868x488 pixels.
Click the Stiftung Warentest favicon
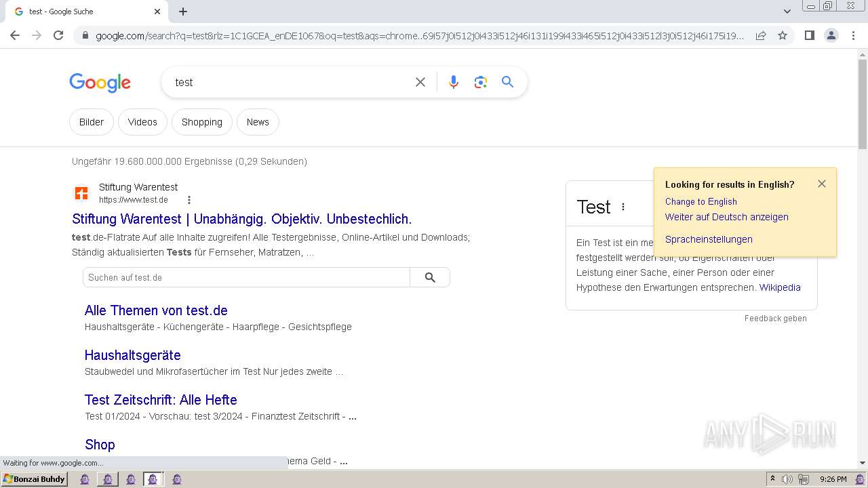(81, 194)
